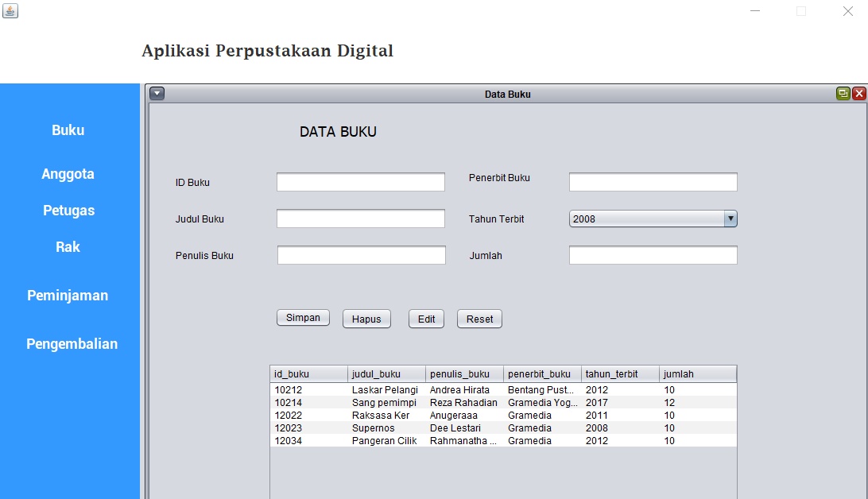
Task: Click the Raksasa Ker title cell
Action: [x=386, y=415]
